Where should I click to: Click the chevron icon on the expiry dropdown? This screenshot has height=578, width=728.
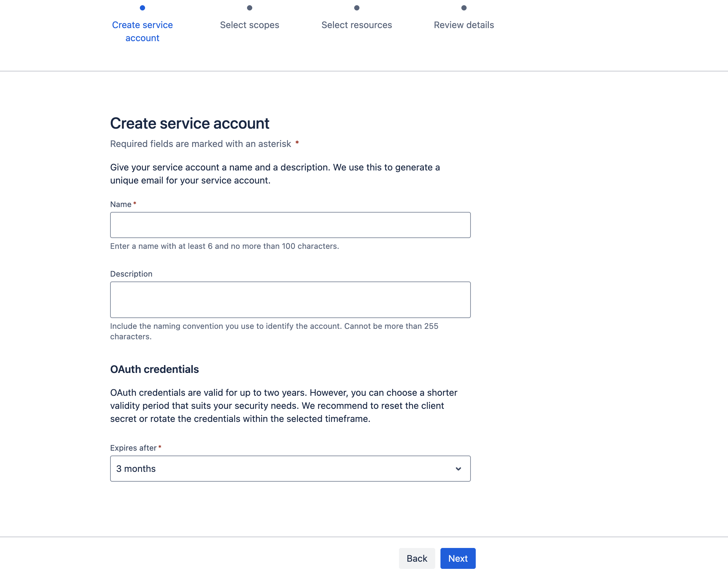tap(458, 469)
